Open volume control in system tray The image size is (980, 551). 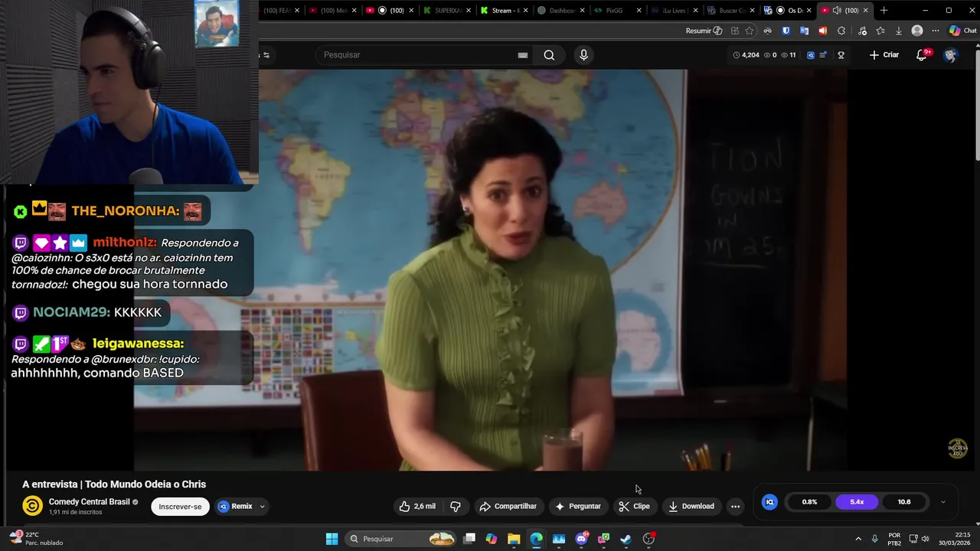click(925, 539)
